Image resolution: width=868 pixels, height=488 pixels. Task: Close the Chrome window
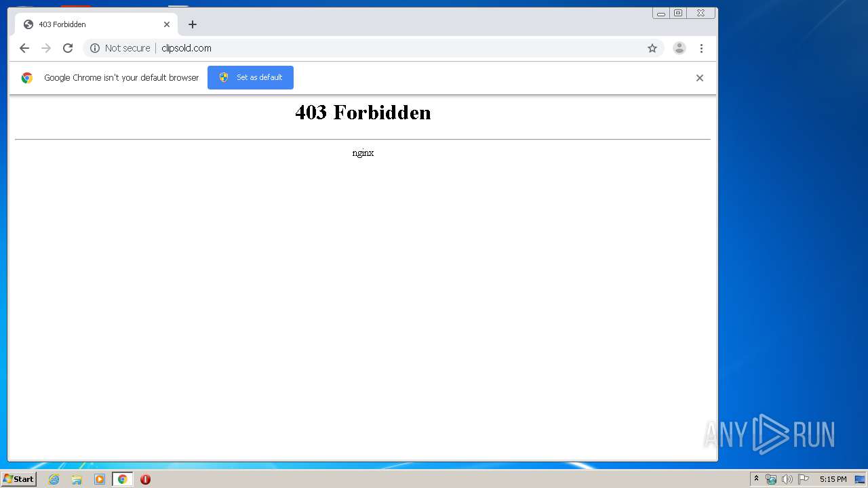click(701, 13)
